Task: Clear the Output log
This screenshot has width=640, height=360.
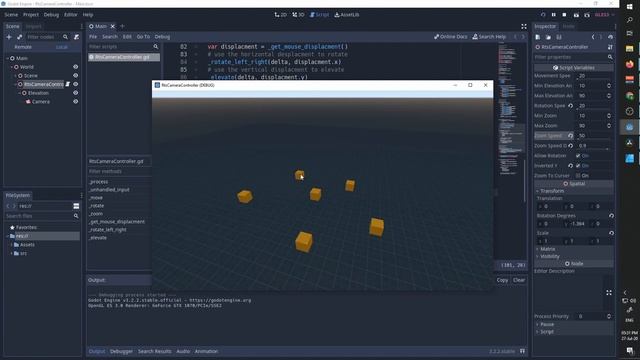Action: point(519,280)
